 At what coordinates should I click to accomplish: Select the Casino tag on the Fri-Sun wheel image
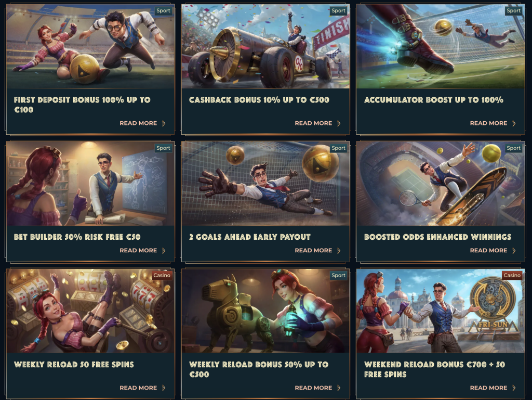(512, 275)
